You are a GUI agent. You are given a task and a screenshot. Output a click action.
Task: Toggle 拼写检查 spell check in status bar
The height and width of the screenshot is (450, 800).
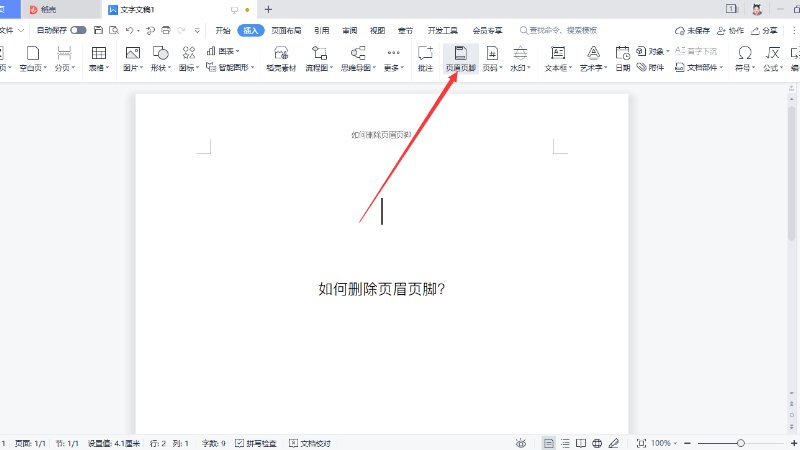[x=256, y=443]
